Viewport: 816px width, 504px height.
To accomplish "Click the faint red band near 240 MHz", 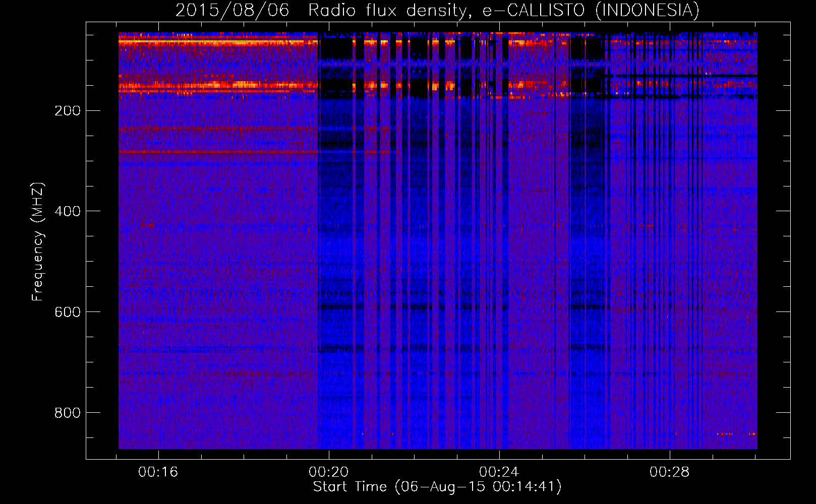I will [x=217, y=129].
